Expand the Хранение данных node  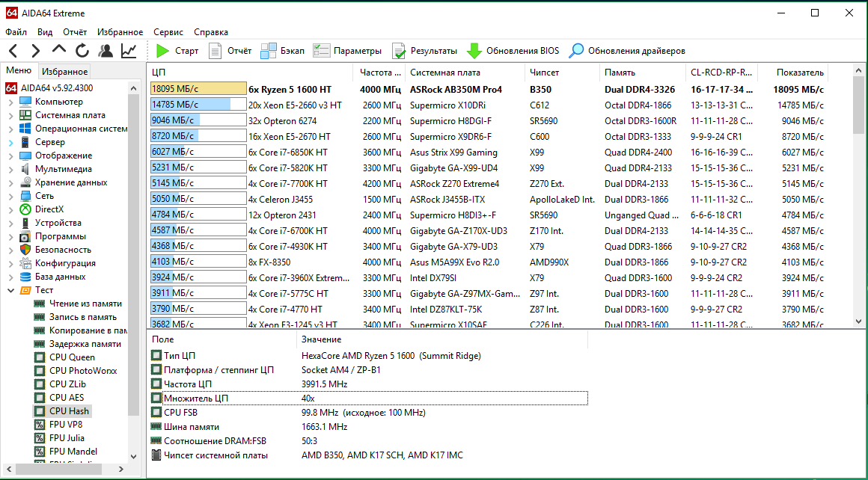(x=11, y=182)
